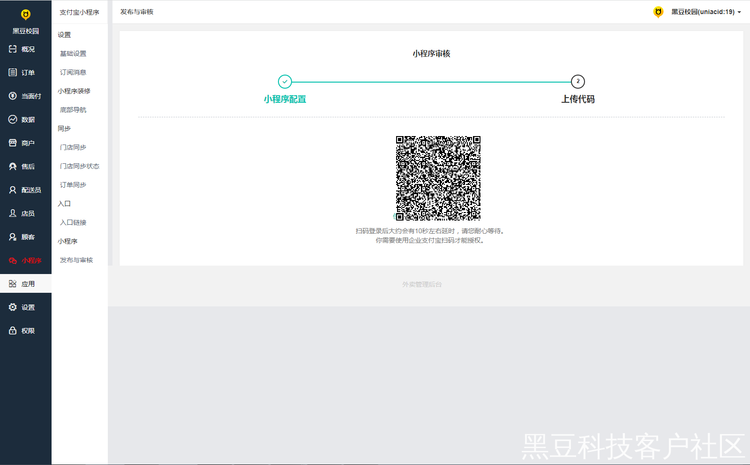Click the 上传代码 step label
The image size is (750, 465).
(x=578, y=99)
